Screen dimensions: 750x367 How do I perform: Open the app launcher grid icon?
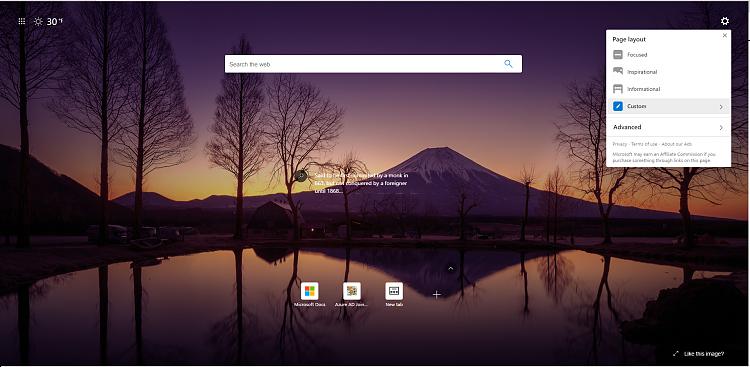pos(22,21)
